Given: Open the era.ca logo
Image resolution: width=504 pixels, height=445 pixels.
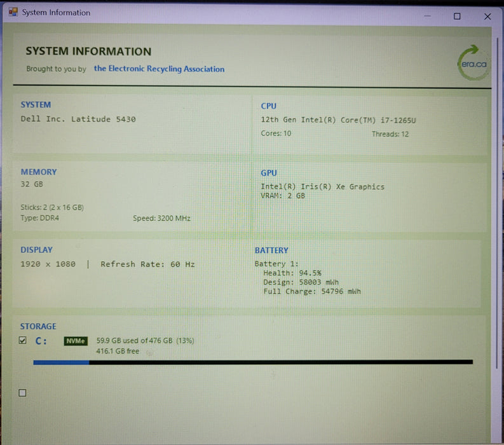Looking at the screenshot, I should pyautogui.click(x=473, y=63).
